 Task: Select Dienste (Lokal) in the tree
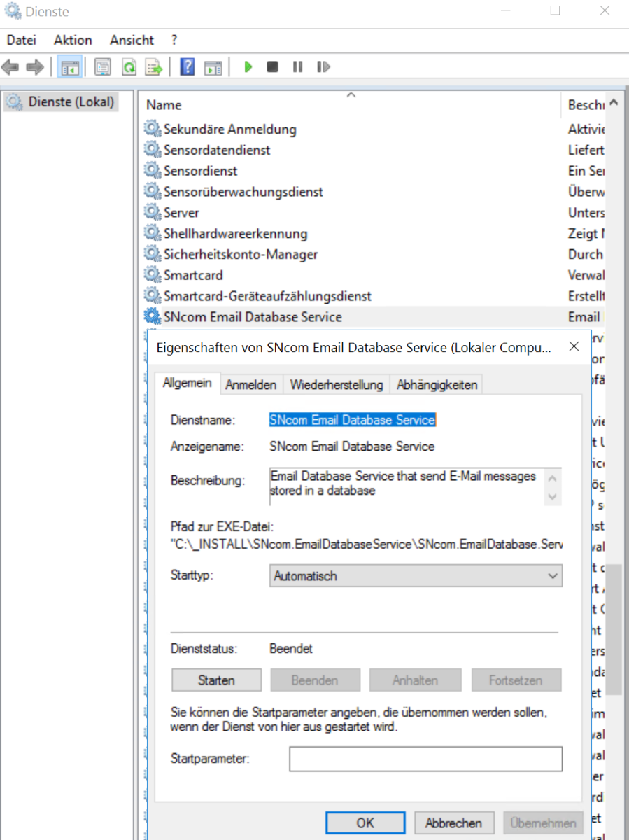point(71,101)
